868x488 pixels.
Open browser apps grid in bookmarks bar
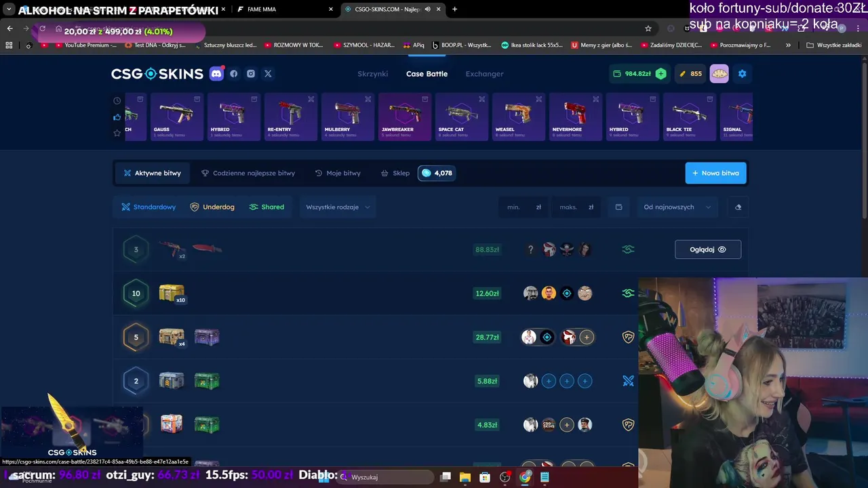click(9, 45)
